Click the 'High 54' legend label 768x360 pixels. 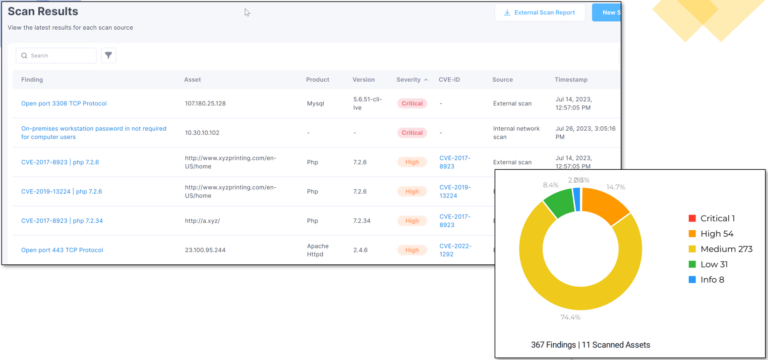click(717, 234)
